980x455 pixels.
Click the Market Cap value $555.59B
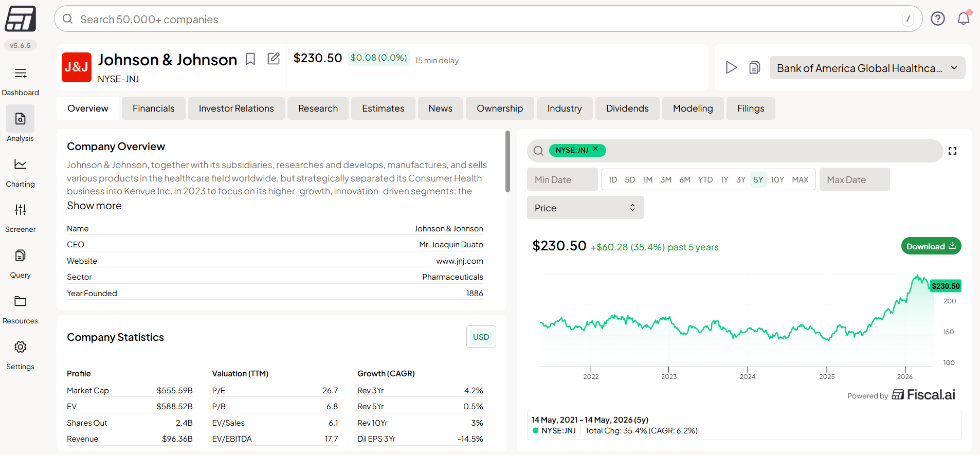click(x=175, y=391)
